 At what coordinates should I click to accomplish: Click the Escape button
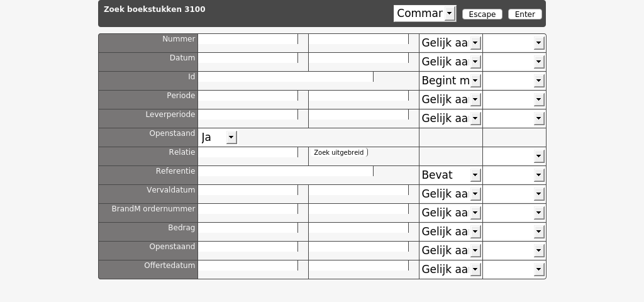(x=482, y=14)
